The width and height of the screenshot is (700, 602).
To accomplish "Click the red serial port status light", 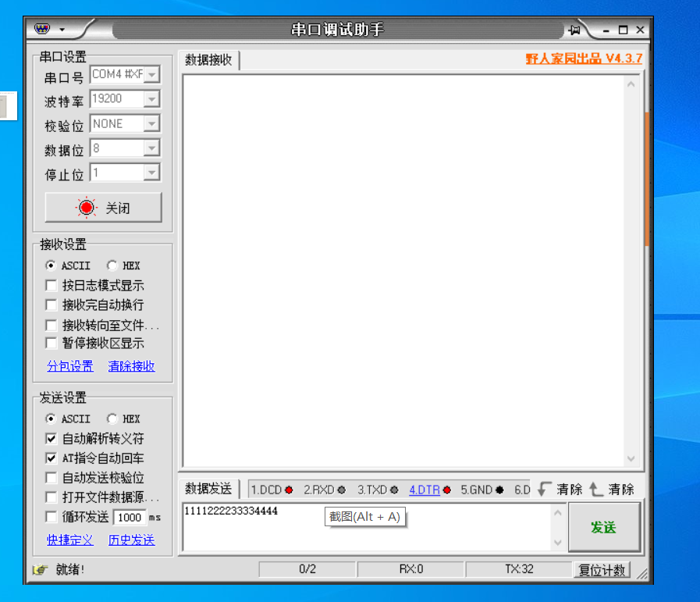I will pyautogui.click(x=86, y=208).
